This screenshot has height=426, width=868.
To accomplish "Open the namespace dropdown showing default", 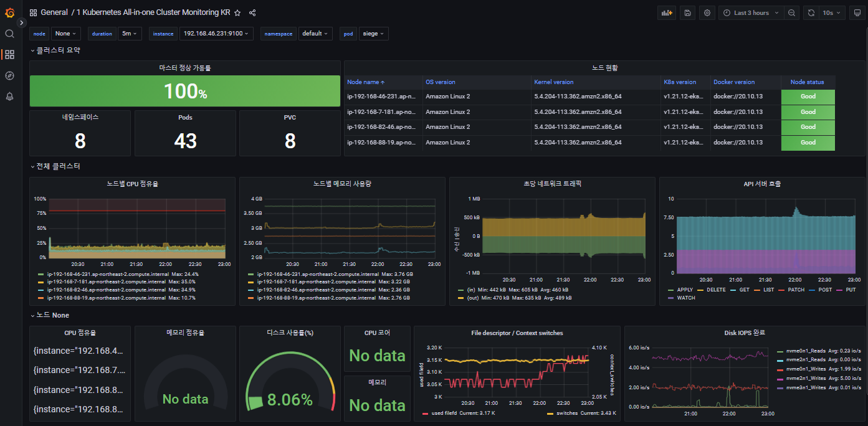I will point(315,34).
